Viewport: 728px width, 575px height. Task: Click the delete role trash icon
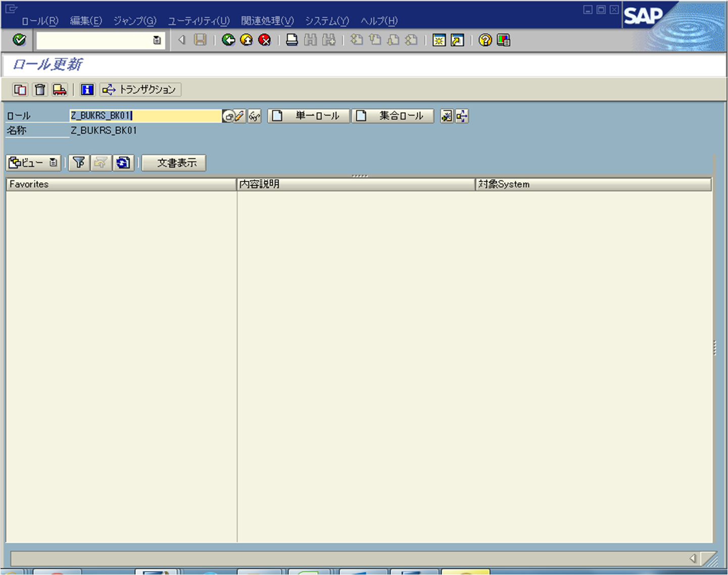pyautogui.click(x=40, y=89)
